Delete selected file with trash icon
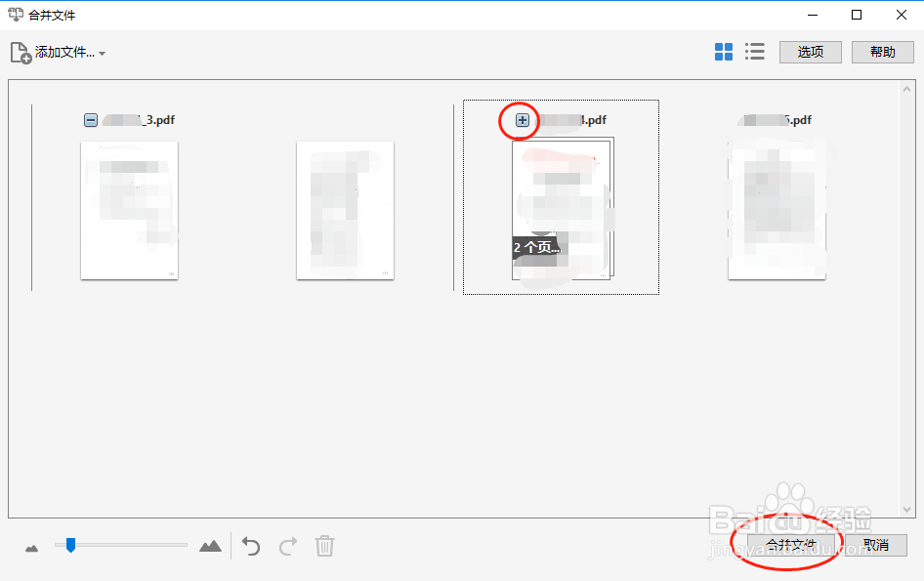The width and height of the screenshot is (924, 581). [x=324, y=546]
